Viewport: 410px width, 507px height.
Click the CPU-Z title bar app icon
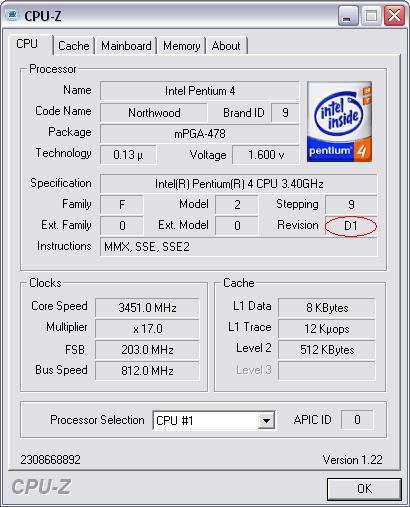coord(12,15)
